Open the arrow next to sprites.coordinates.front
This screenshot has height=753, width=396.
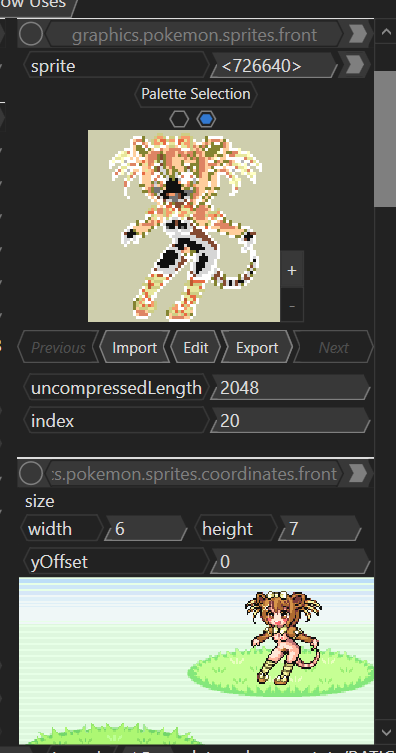358,474
